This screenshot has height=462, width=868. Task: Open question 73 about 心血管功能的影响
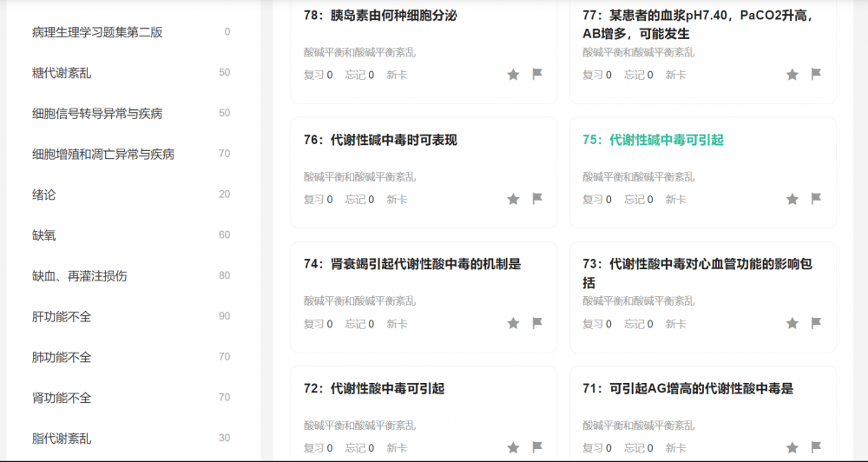(698, 273)
